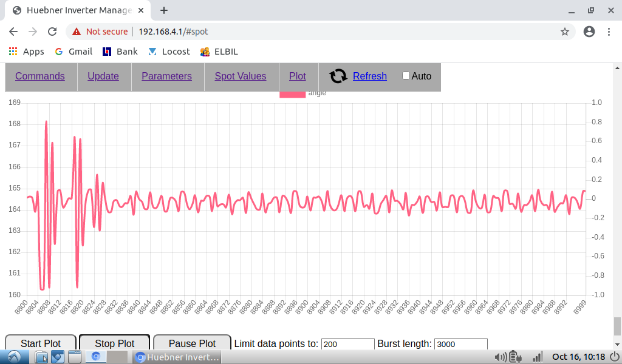Bookmark this page with the star icon
The image size is (622, 364).
564,32
